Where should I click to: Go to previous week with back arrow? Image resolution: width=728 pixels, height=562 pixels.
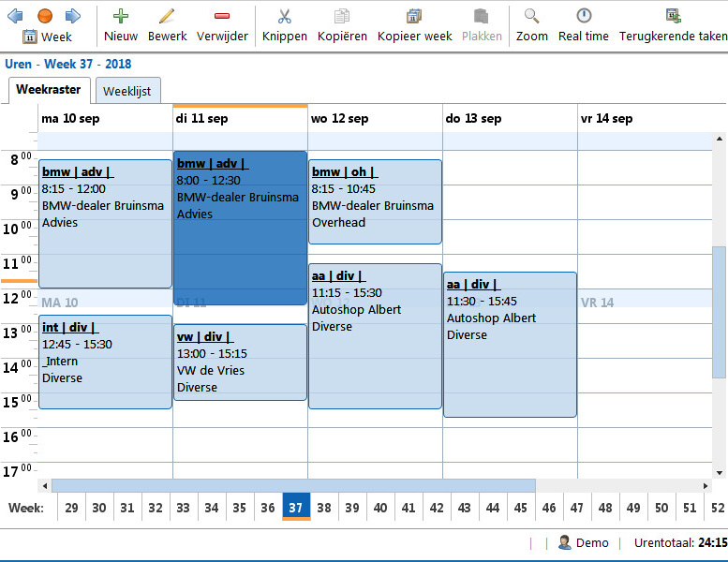pyautogui.click(x=16, y=16)
